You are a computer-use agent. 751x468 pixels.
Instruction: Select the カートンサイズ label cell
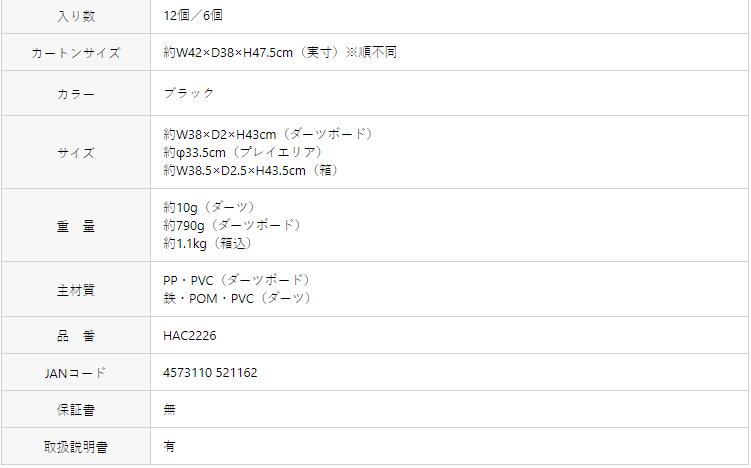click(76, 53)
